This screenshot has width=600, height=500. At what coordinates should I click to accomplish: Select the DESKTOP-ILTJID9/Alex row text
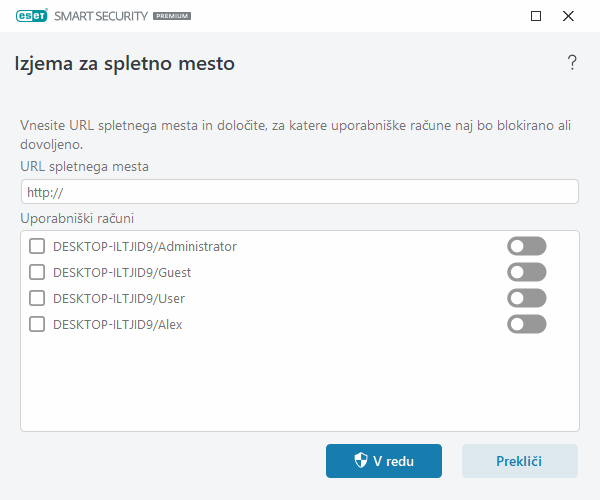tap(117, 325)
